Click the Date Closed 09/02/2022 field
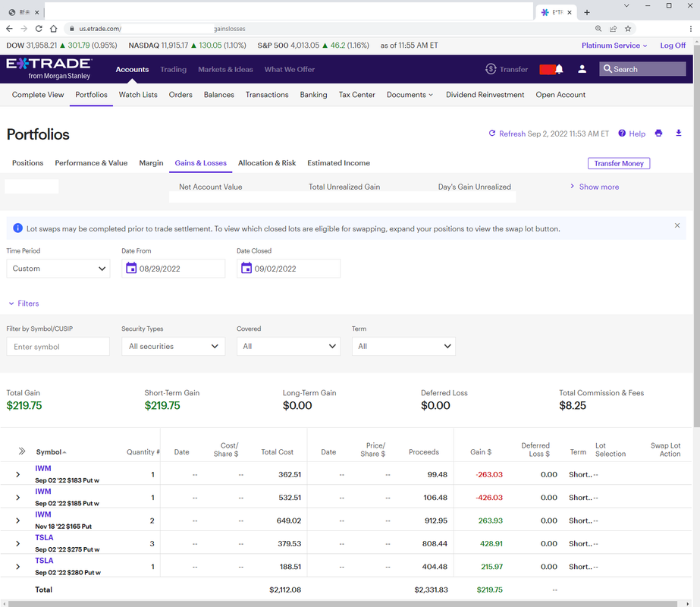Screen dimensions: 700x607 [288, 269]
